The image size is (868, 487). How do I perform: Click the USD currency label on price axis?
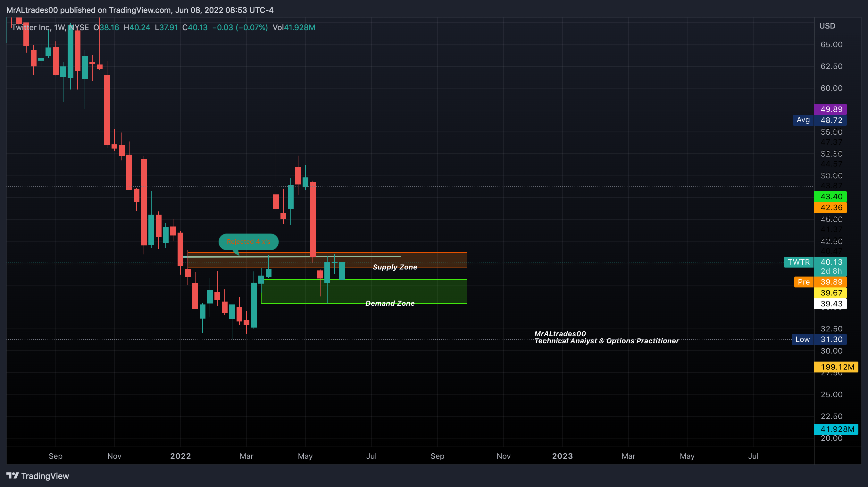[x=827, y=26]
